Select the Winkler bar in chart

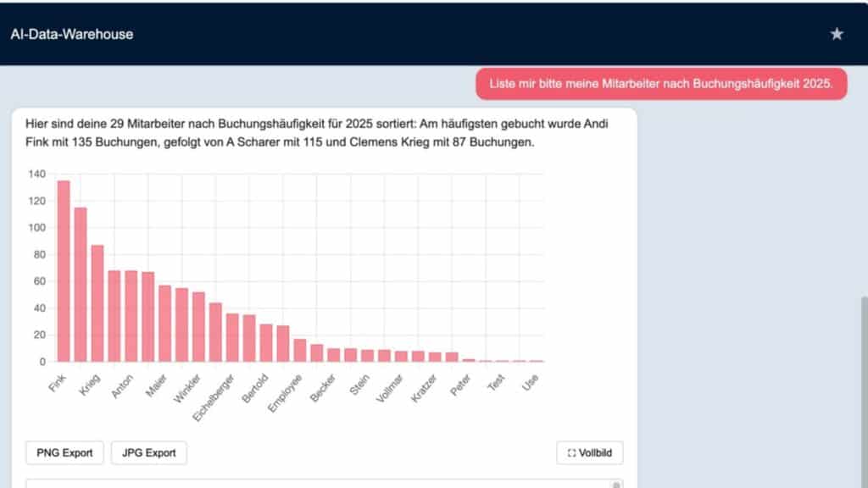[x=198, y=327]
